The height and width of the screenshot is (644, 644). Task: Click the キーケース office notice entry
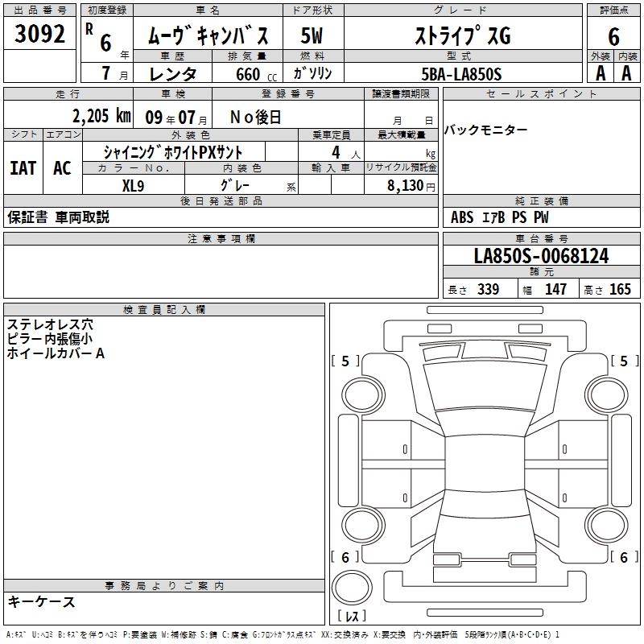click(42, 602)
